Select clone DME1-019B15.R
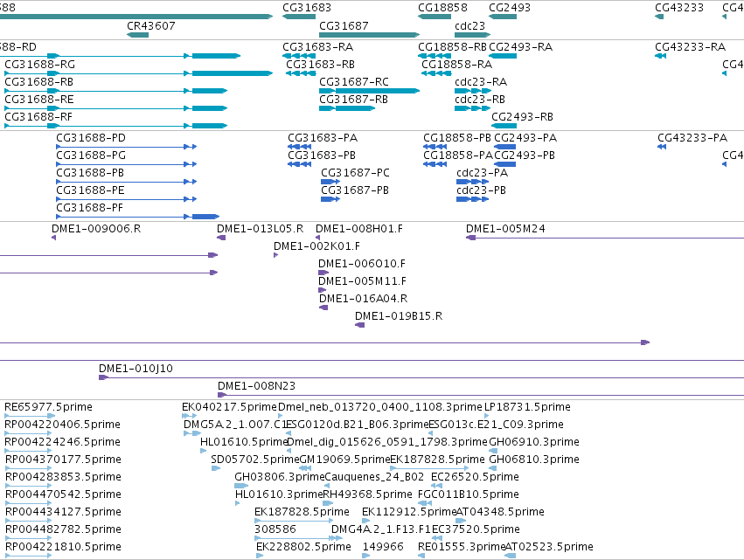Image resolution: width=744 pixels, height=560 pixels. tap(399, 315)
